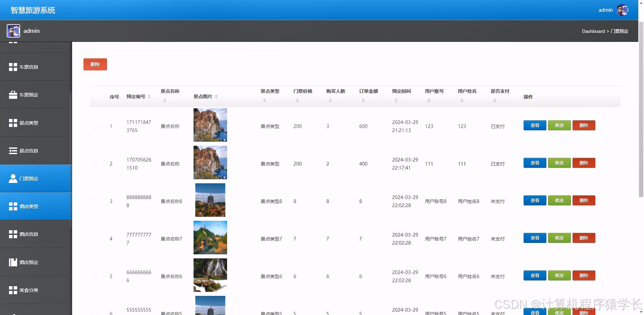Click 删除 for booking 1711718473765

click(584, 125)
